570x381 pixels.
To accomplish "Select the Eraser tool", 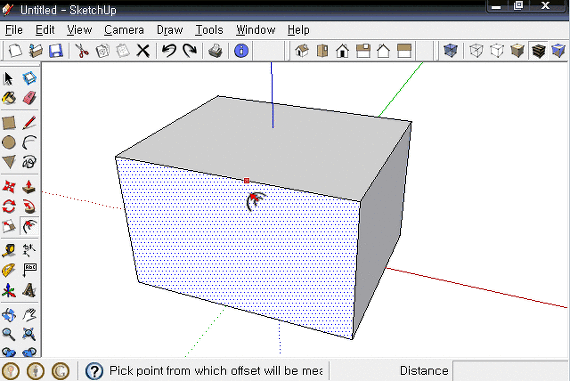I will point(29,98).
